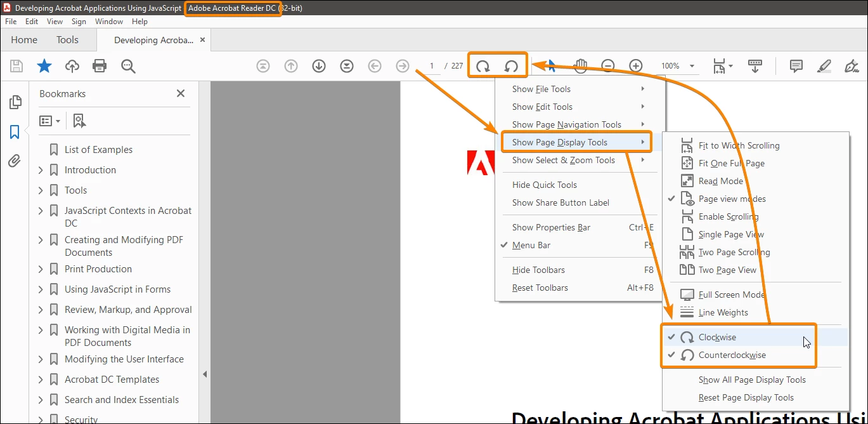Image resolution: width=868 pixels, height=424 pixels.
Task: Close the Developing Acroba... document tab
Action: coord(202,40)
